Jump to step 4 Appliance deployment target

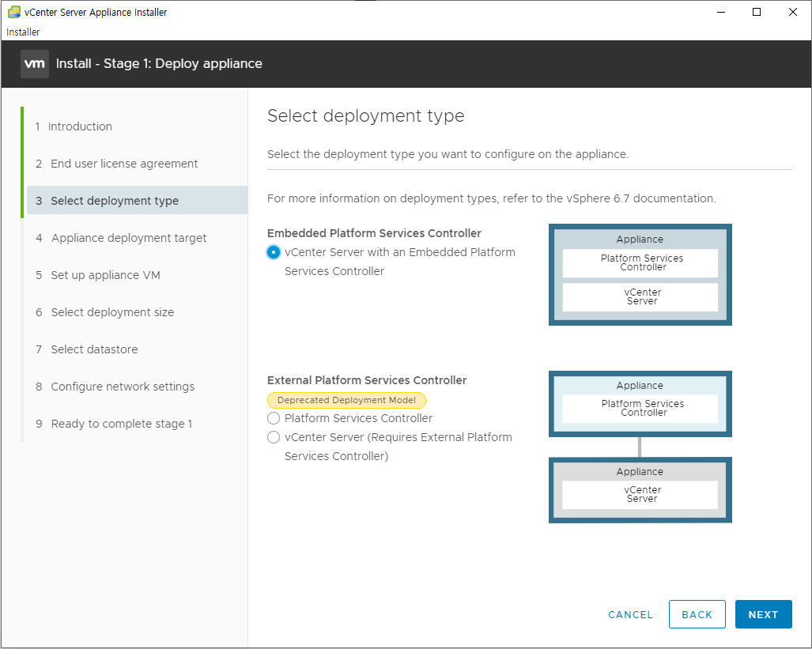click(121, 238)
